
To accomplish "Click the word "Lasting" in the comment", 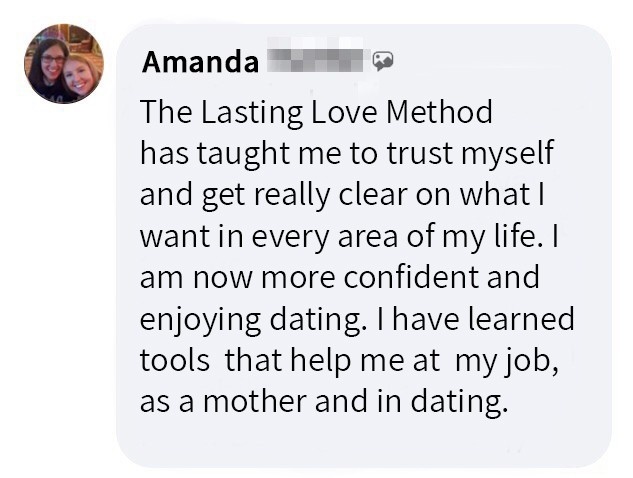I will (255, 112).
